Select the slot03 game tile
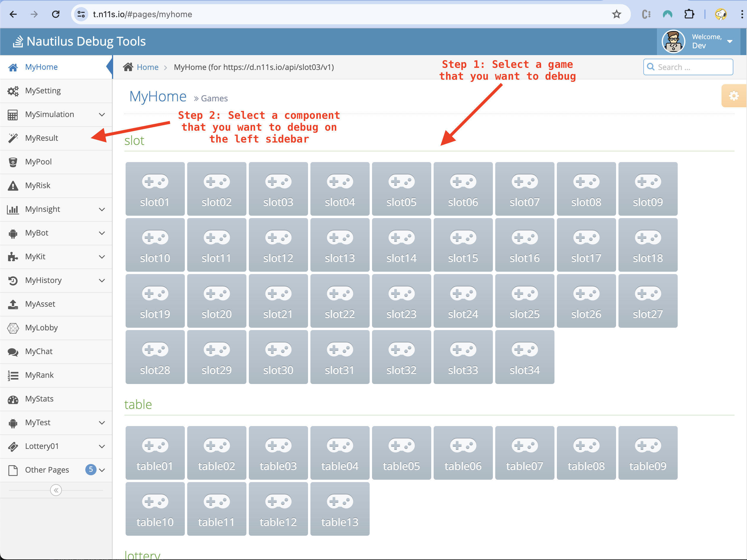The height and width of the screenshot is (560, 747). click(278, 189)
